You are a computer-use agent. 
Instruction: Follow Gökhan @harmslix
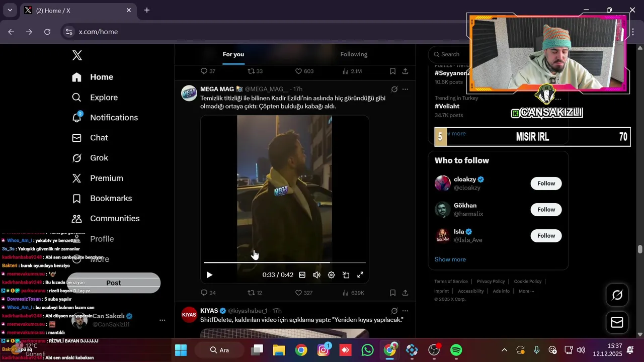(546, 210)
